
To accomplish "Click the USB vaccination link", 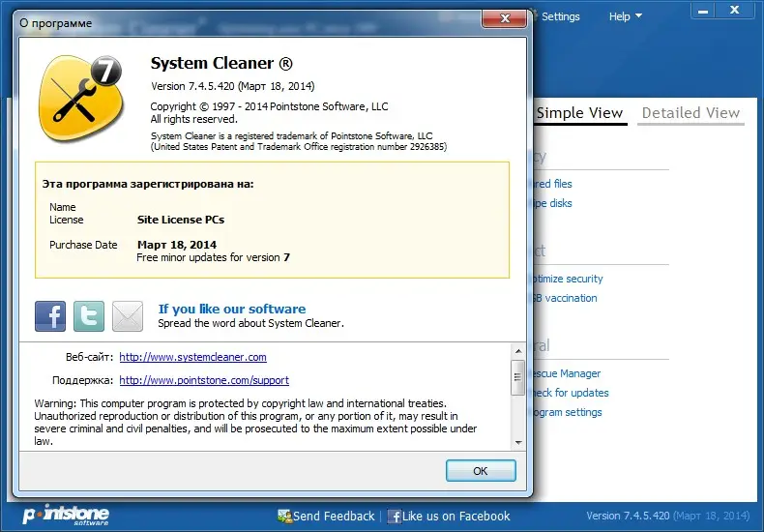I will pos(564,298).
